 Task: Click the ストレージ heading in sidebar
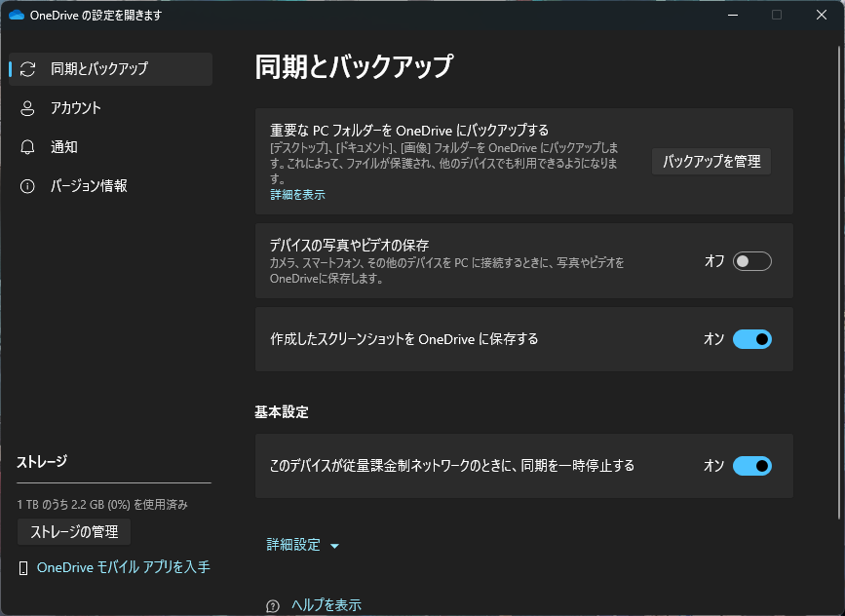point(42,462)
